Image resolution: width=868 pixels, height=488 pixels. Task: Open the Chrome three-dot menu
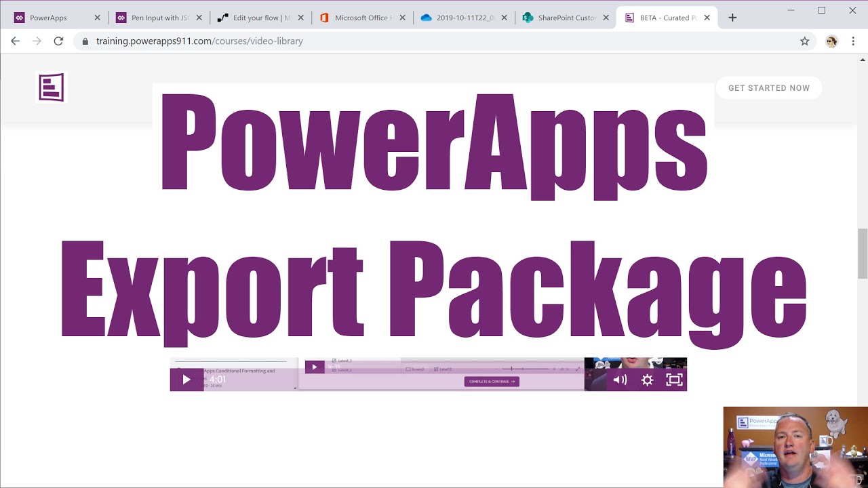point(853,41)
